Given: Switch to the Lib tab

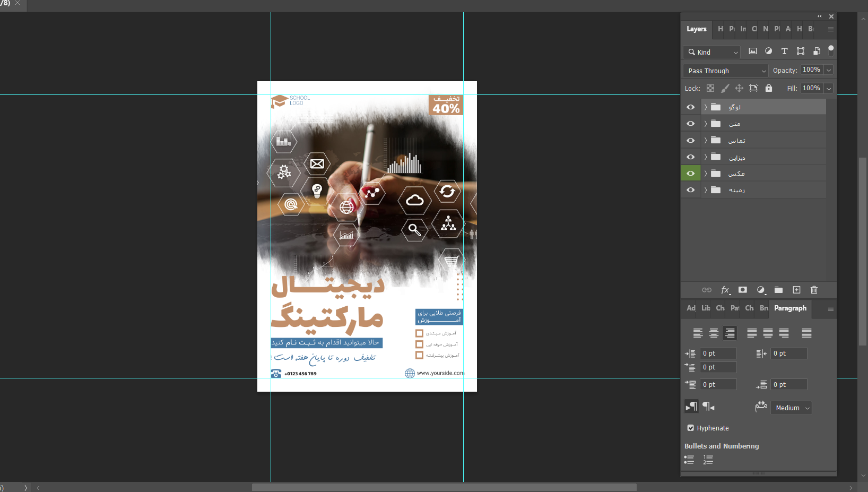Looking at the screenshot, I should click(x=706, y=308).
